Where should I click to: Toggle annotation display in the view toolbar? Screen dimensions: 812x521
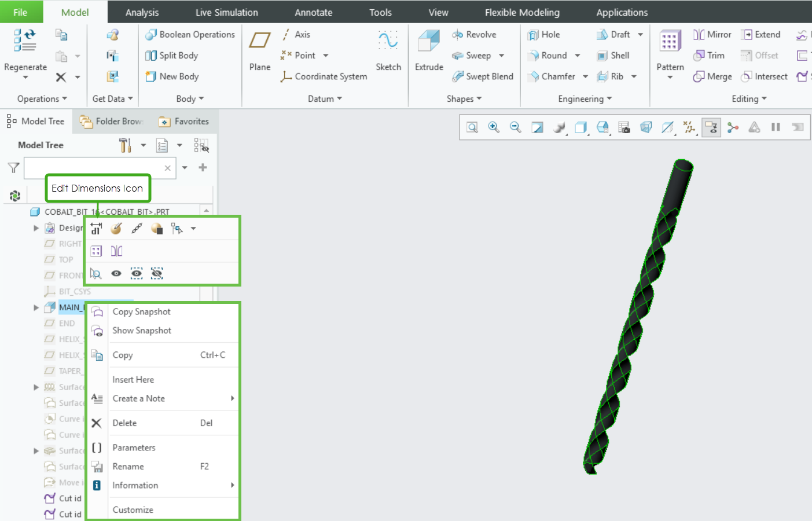[x=711, y=127]
